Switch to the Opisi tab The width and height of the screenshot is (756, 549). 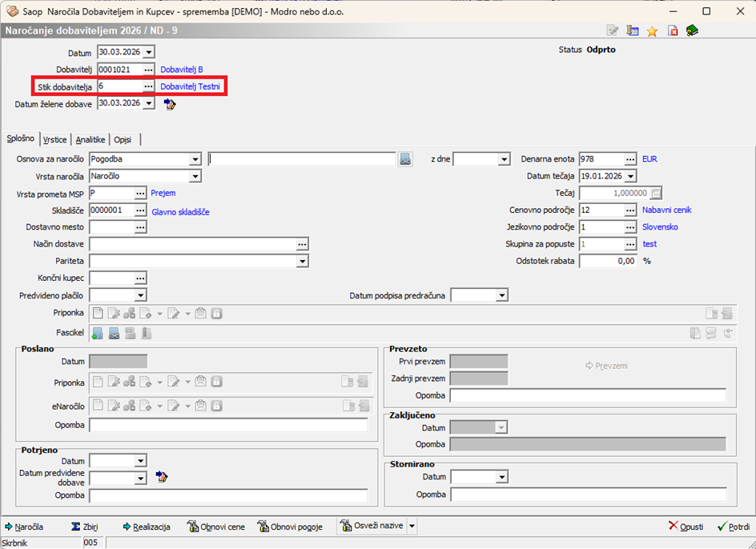(123, 140)
